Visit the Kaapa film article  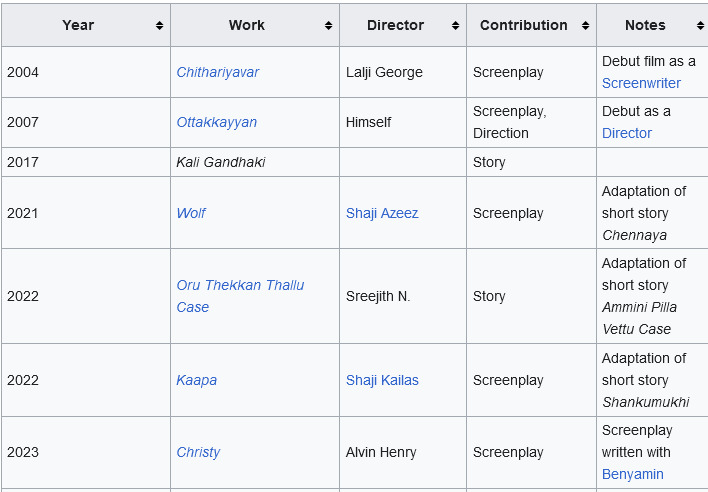tap(196, 380)
